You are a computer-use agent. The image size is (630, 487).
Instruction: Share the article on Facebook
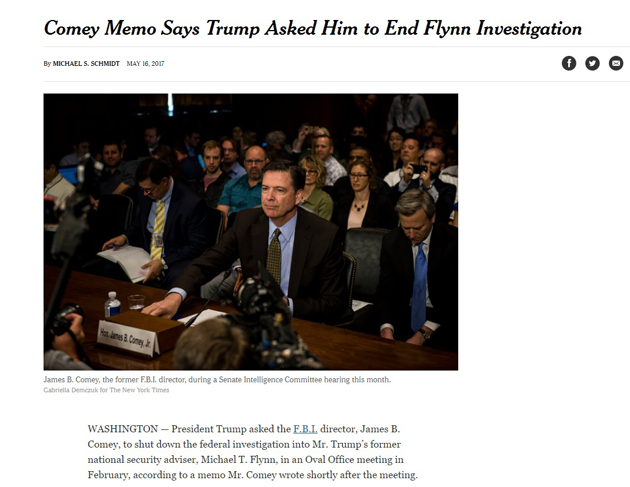pos(568,63)
